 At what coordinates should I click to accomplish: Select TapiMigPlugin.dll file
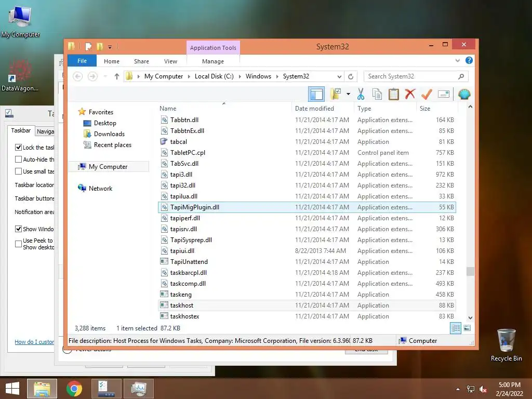click(307, 207)
